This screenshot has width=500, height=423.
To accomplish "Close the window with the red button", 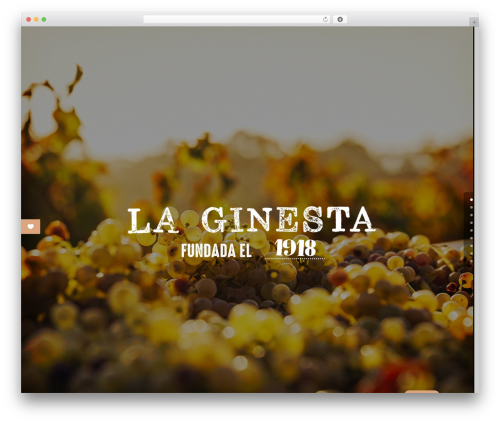I will 29,19.
